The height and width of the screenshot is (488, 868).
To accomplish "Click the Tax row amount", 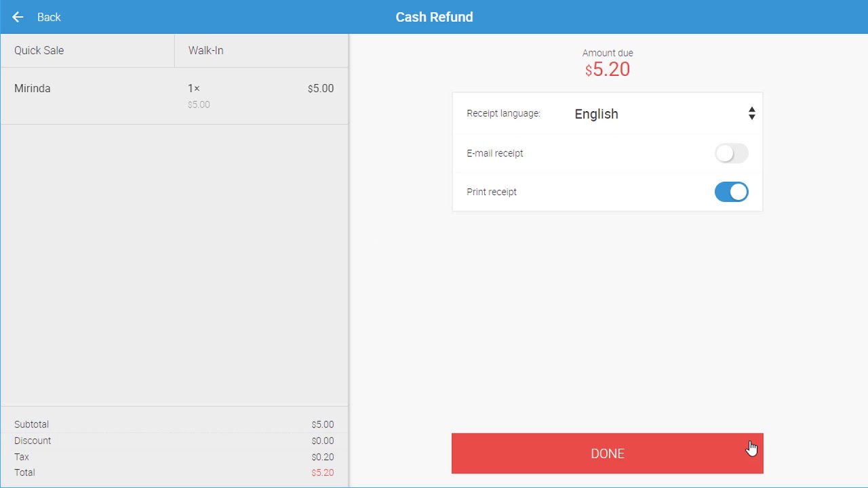I will tap(322, 457).
